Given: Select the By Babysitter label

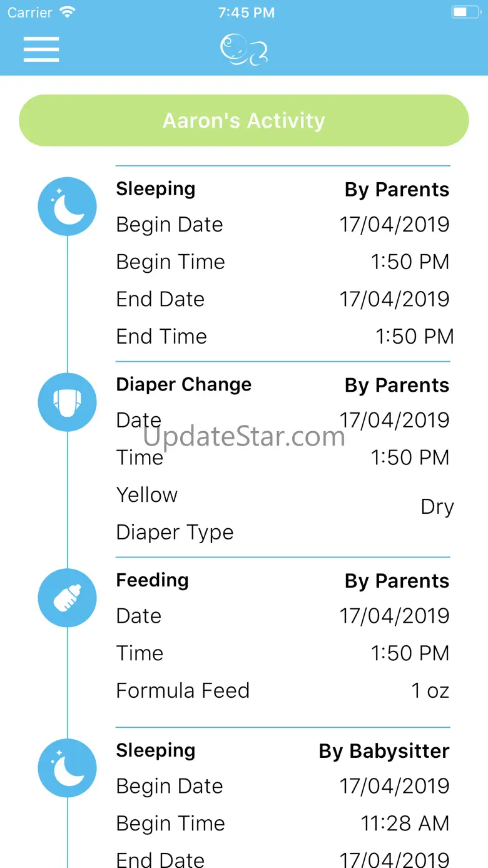Looking at the screenshot, I should pos(384,751).
